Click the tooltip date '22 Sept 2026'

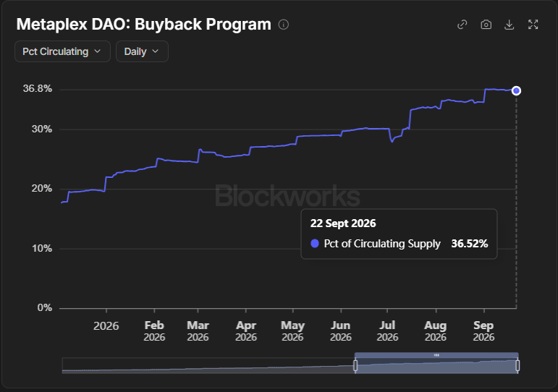click(343, 223)
